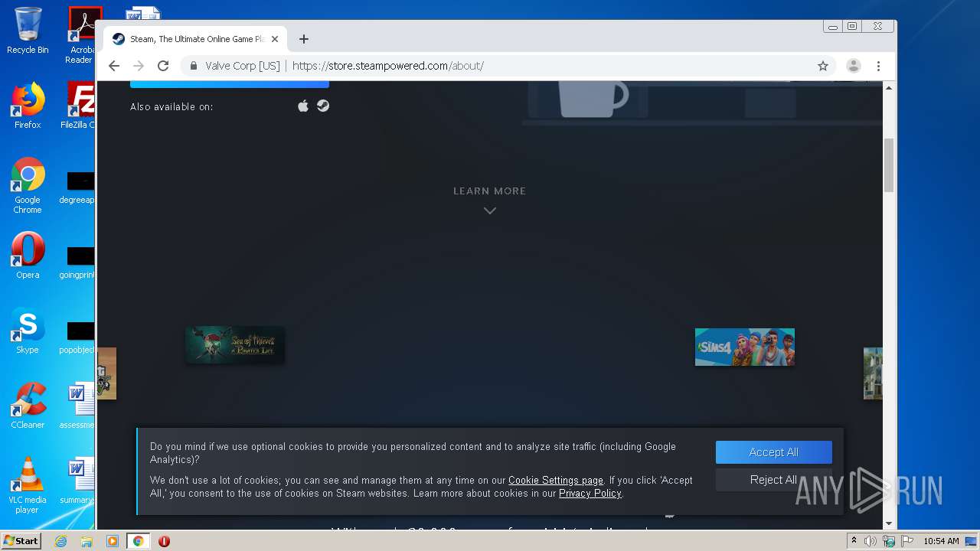Screen dimensions: 980x551
Task: Select the Acrobat Reader desktop icon
Action: pyautogui.click(x=81, y=35)
